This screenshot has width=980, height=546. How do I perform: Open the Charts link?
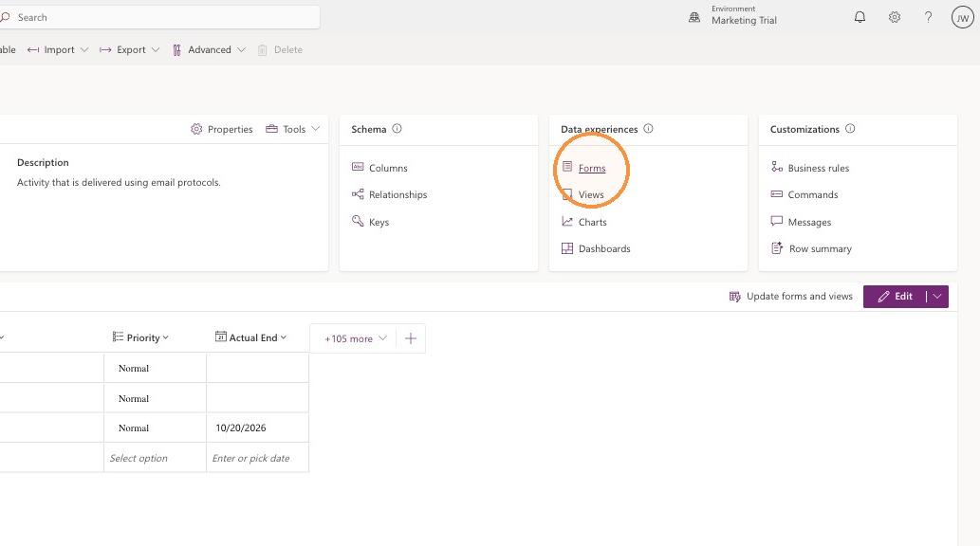pyautogui.click(x=593, y=223)
